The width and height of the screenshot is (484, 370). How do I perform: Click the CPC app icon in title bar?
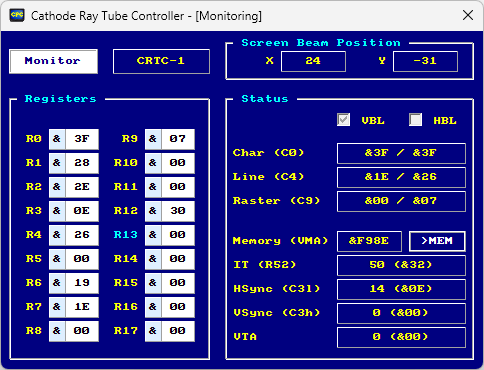17,15
